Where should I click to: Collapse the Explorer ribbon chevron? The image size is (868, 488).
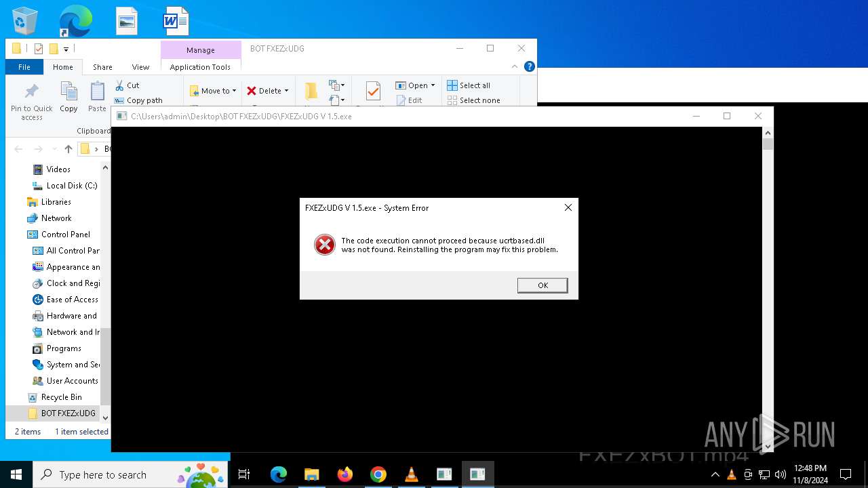(x=515, y=66)
